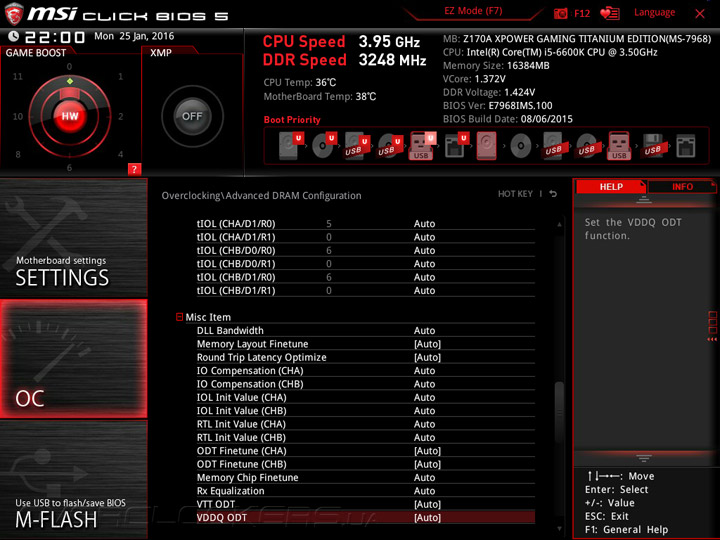This screenshot has width=720, height=540.
Task: Open the Language selector
Action: point(654,12)
